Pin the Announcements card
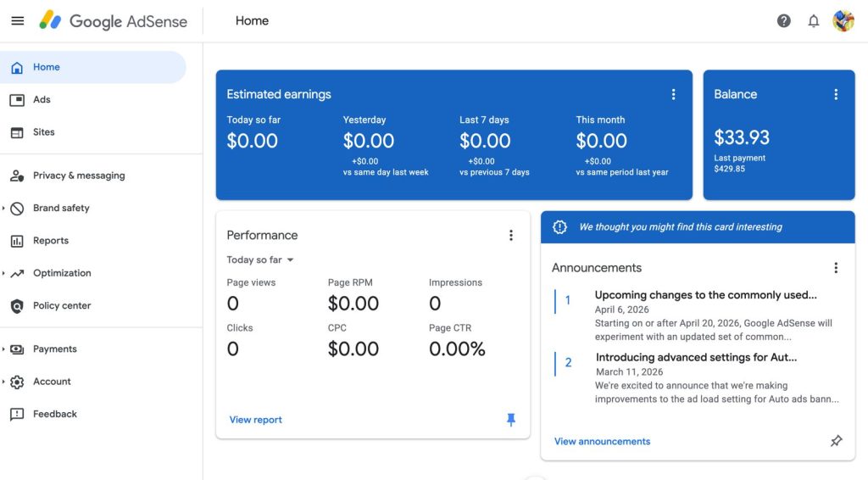Screen dimensions: 868x480 click(836, 441)
